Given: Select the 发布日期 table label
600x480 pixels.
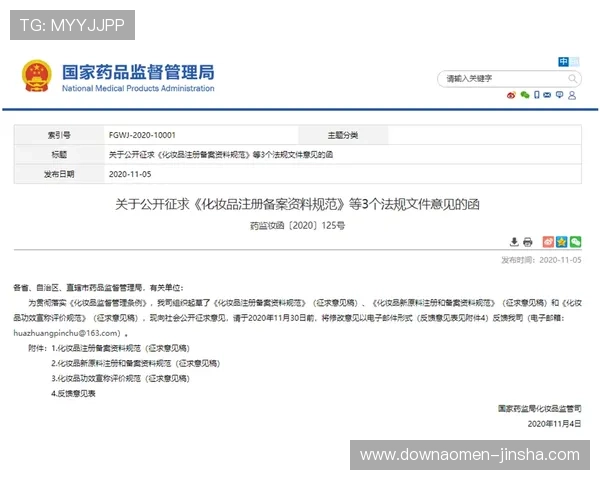Looking at the screenshot, I should (59, 174).
